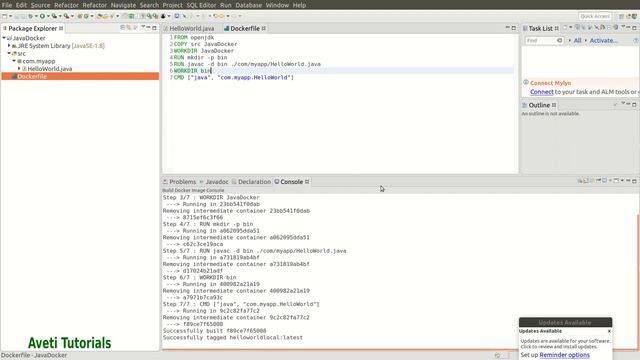Open the Window menu

click(277, 5)
